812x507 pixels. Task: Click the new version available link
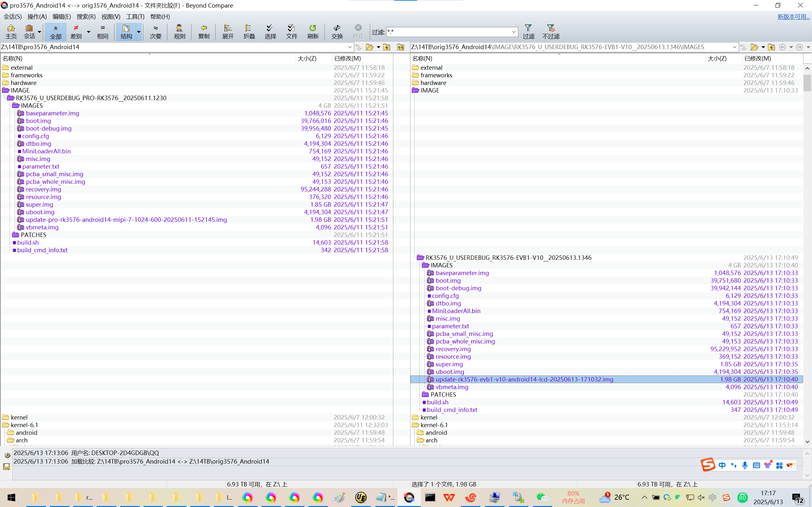pyautogui.click(x=793, y=16)
